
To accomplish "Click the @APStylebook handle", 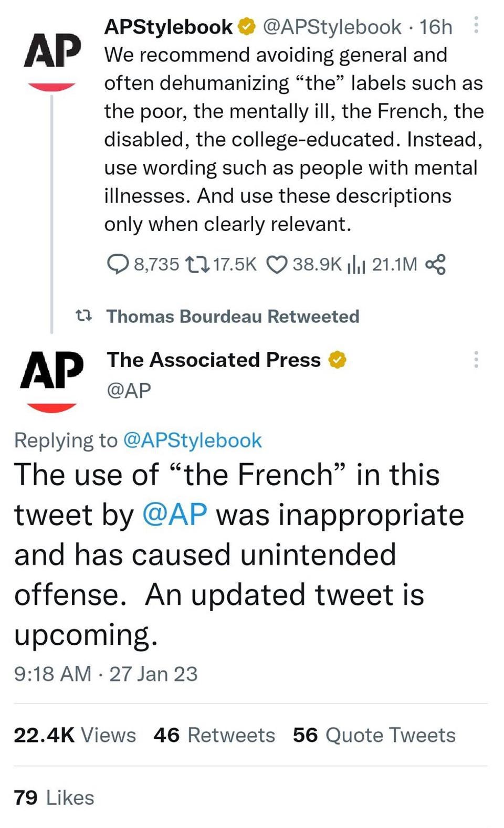I will 330,25.
